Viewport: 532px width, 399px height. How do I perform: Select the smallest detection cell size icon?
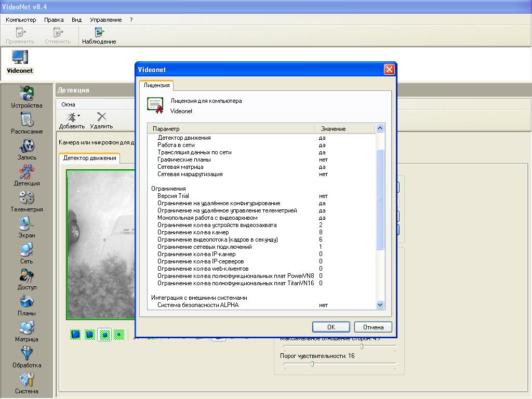119,335
